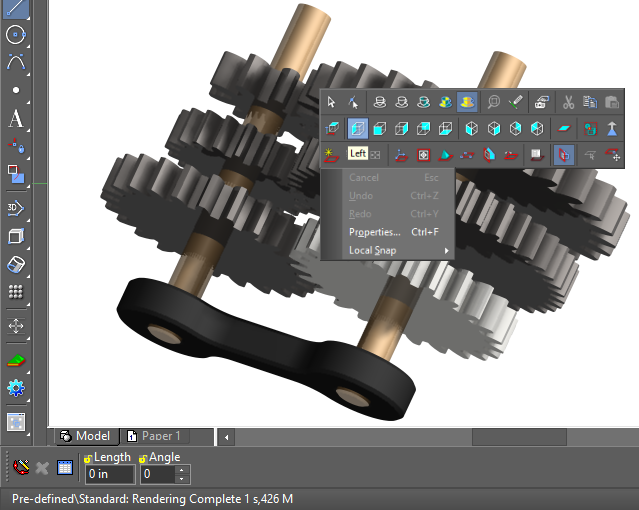Toggle the Angle lock icon
Viewport: 639px width, 510px height.
coord(144,458)
